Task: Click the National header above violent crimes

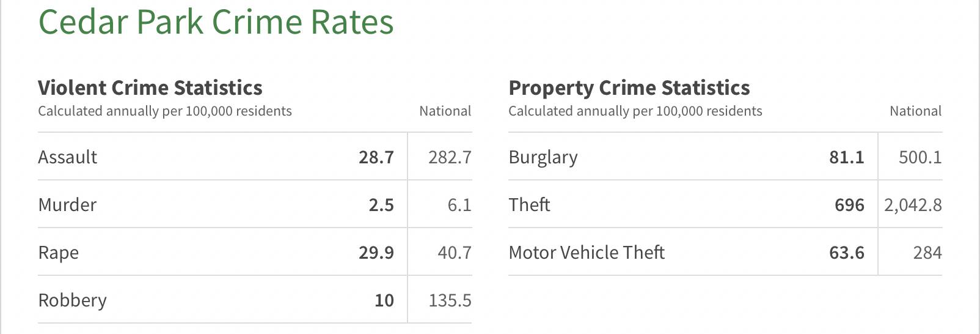Action: tap(445, 111)
